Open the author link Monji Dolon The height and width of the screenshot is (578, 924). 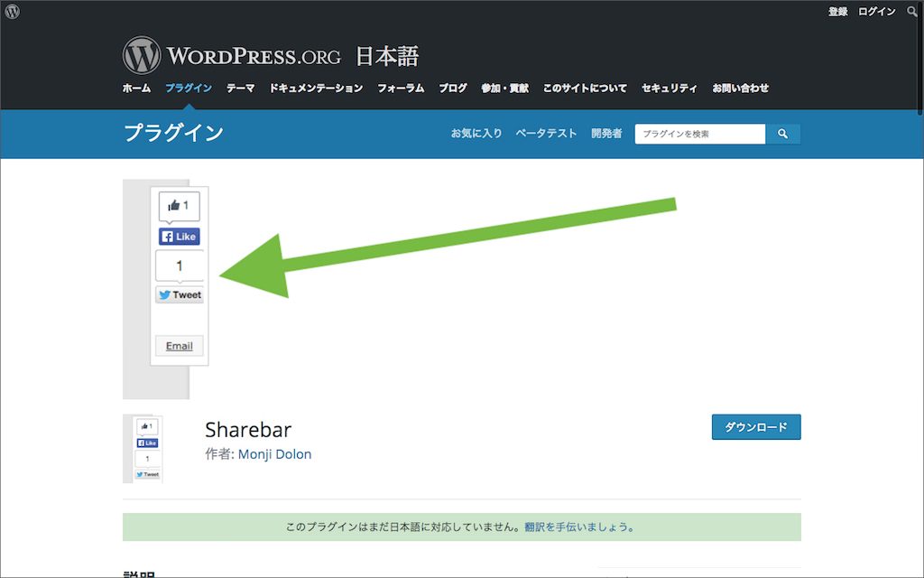click(274, 454)
